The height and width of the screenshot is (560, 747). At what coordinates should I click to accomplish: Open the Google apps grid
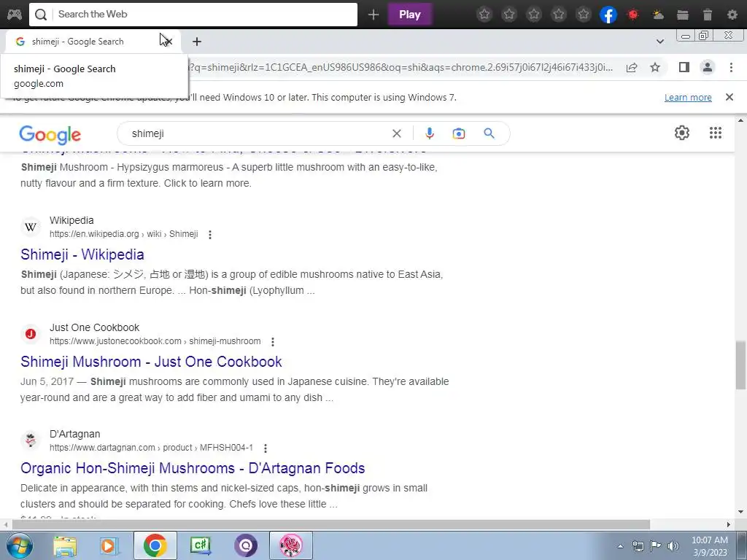click(x=716, y=133)
